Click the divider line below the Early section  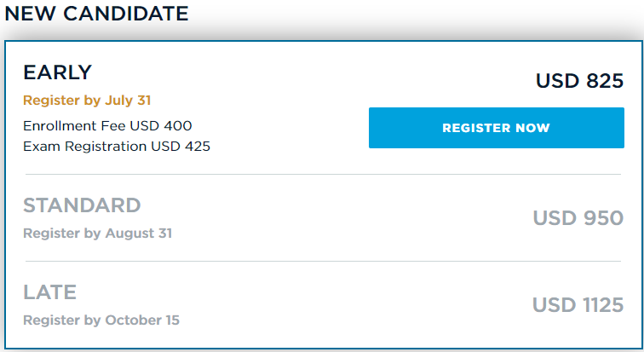coord(323,174)
